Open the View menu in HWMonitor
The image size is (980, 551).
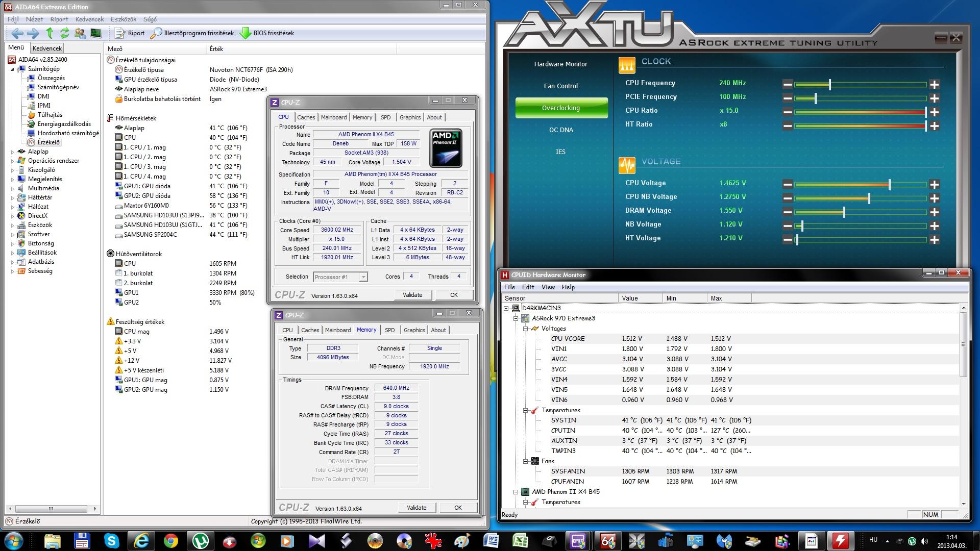click(x=548, y=287)
